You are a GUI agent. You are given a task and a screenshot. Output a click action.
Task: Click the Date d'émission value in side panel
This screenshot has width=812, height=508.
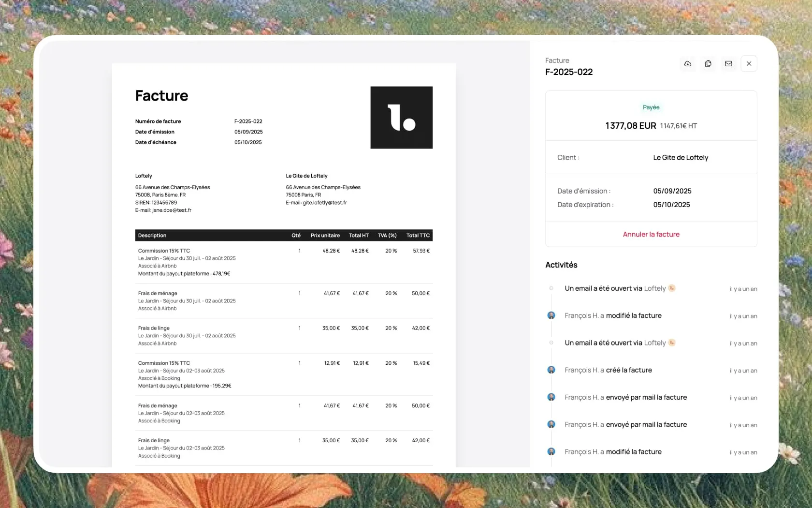click(672, 191)
